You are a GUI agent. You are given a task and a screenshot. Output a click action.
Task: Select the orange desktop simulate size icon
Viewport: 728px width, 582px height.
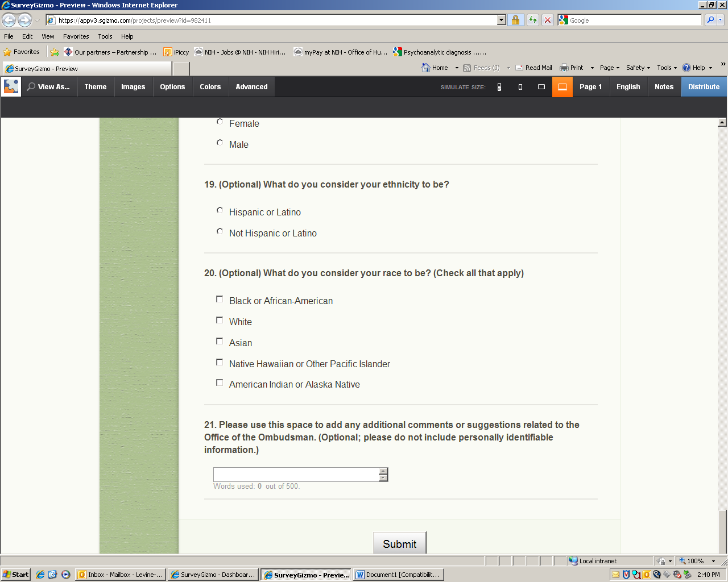562,87
